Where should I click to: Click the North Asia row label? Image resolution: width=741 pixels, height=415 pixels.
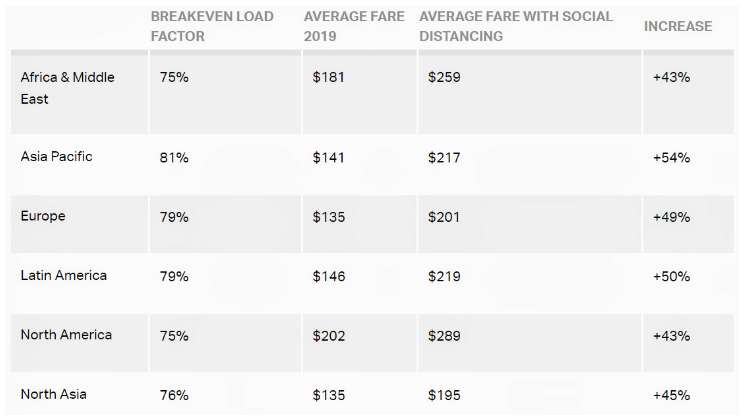tap(55, 394)
